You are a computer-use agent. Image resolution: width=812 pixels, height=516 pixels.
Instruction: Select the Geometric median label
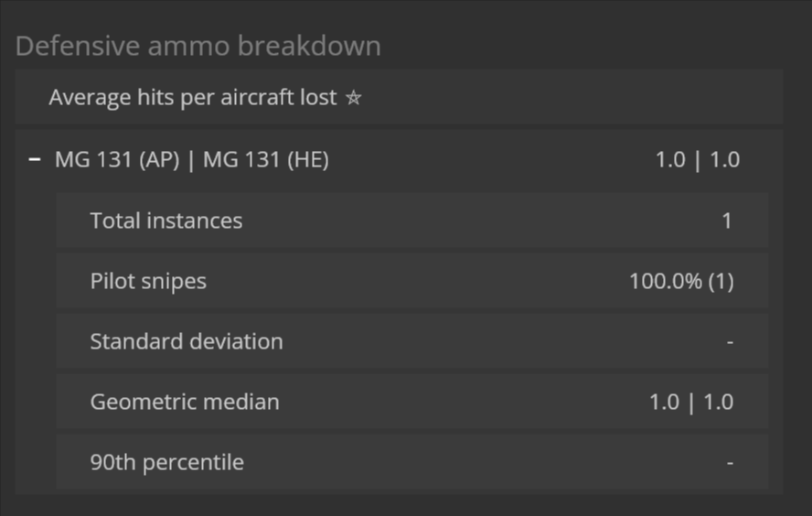(x=184, y=402)
